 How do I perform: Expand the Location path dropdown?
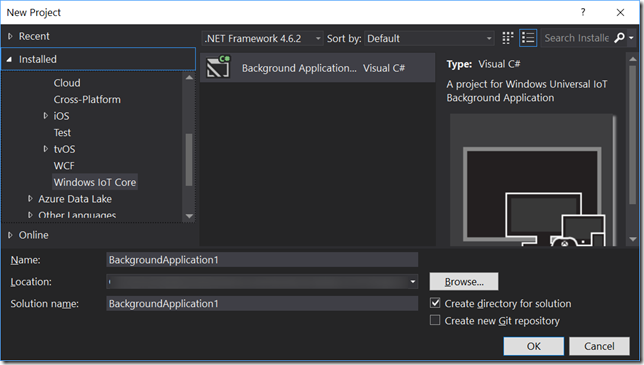(412, 282)
